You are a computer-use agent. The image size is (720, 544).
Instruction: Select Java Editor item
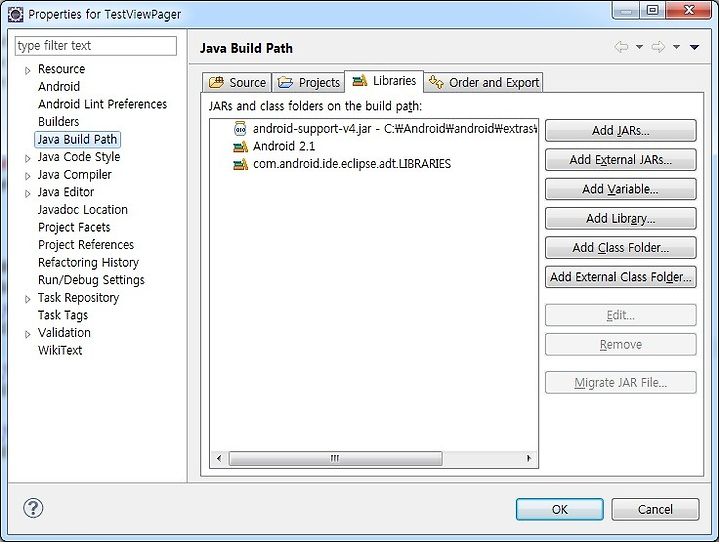(x=66, y=192)
